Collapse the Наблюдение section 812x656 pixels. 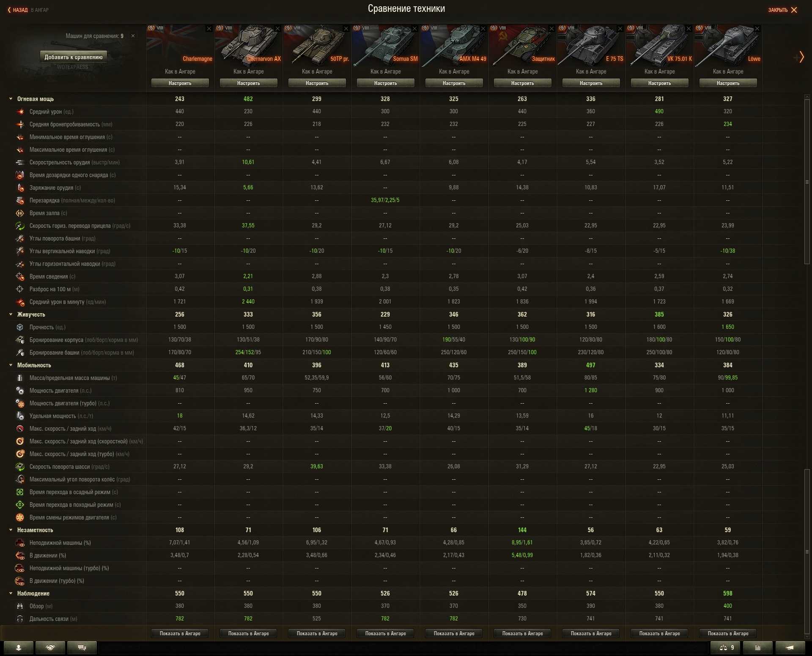click(11, 593)
